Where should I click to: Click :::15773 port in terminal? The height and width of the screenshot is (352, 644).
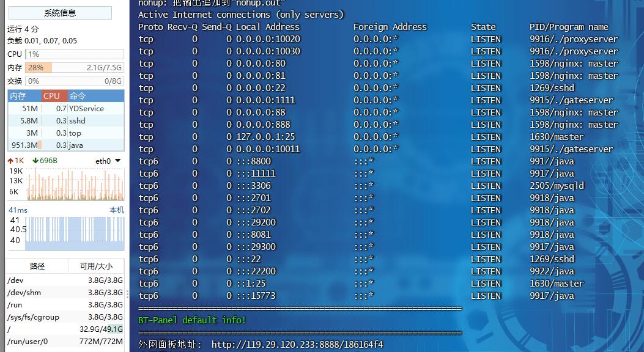[256, 296]
